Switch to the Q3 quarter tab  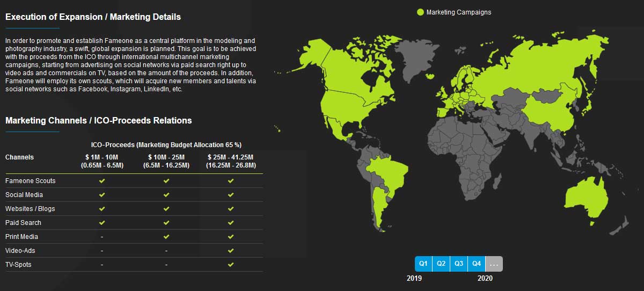(x=459, y=264)
